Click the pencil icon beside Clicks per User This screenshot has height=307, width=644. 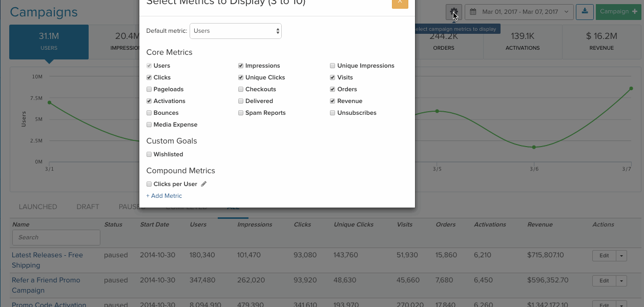[x=203, y=184]
